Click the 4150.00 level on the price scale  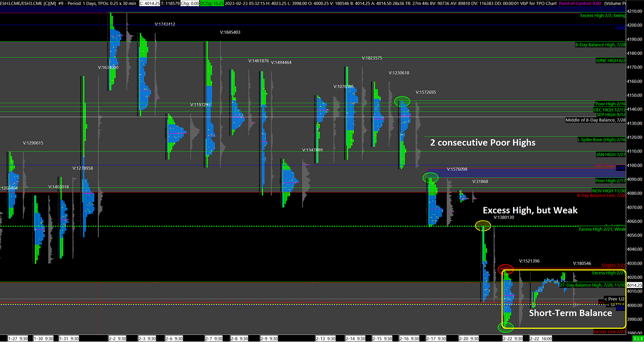tap(635, 95)
